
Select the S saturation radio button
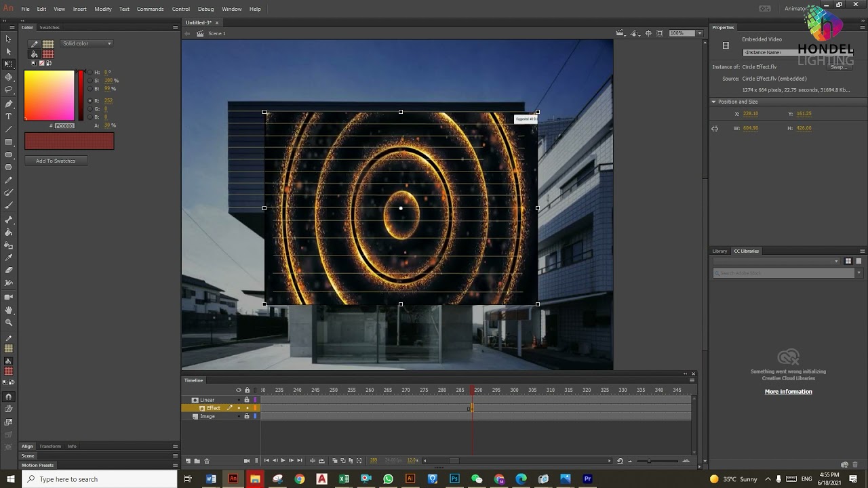coord(90,80)
